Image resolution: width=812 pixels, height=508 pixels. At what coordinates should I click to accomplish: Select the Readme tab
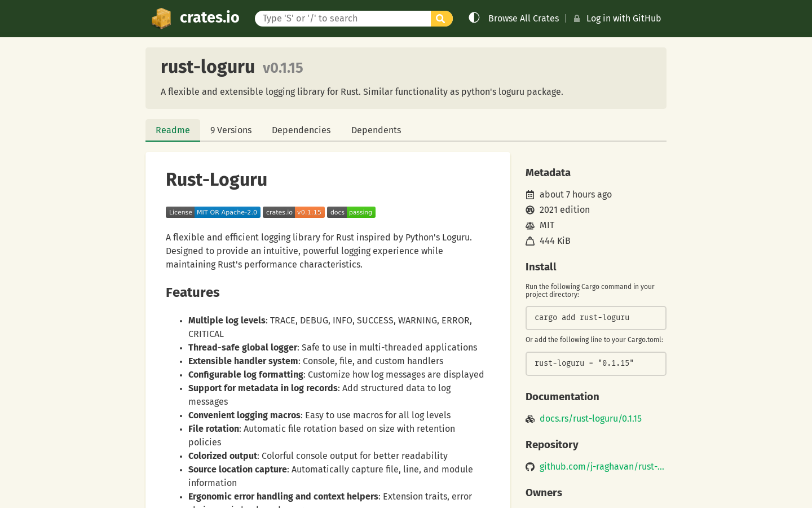(173, 130)
